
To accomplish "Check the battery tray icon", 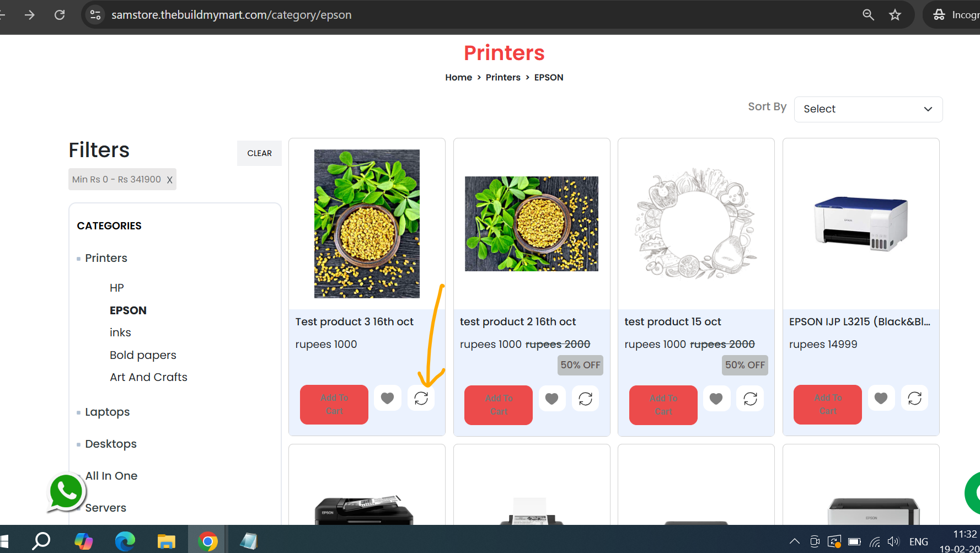I will (x=854, y=541).
